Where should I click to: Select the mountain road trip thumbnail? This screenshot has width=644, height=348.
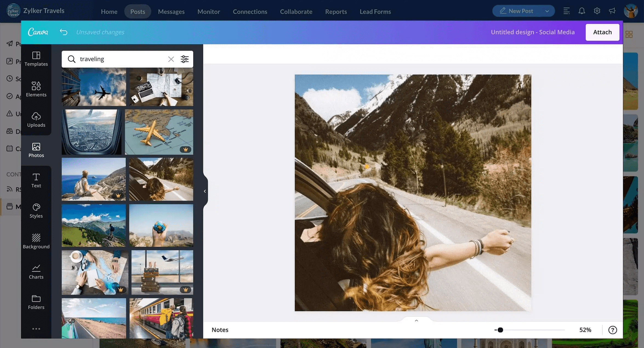coord(161,179)
